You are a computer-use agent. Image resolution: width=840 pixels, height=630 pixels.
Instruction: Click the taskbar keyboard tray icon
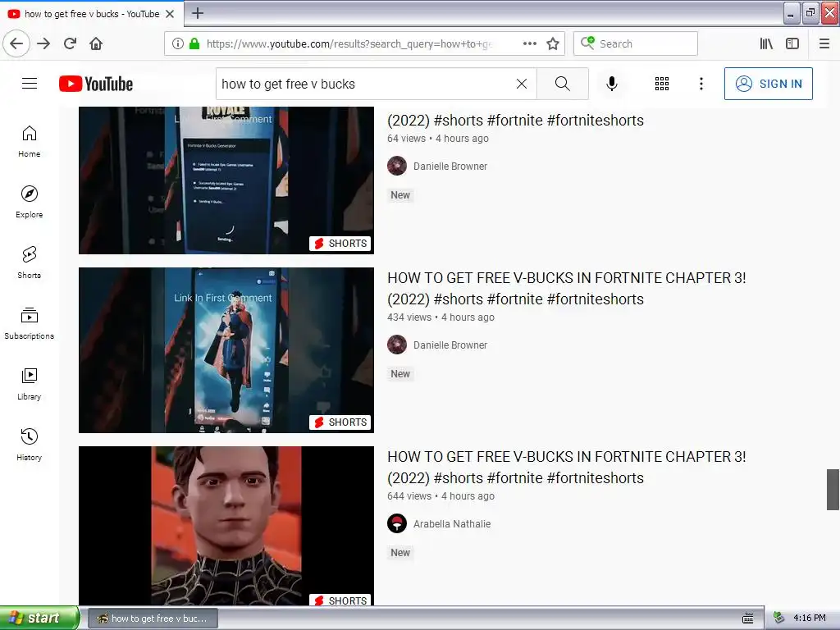(748, 619)
